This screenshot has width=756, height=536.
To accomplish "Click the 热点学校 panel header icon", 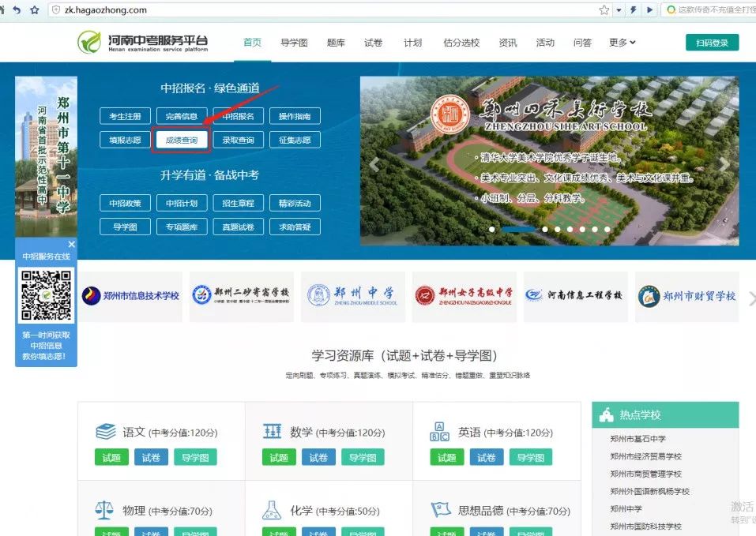I will point(607,413).
